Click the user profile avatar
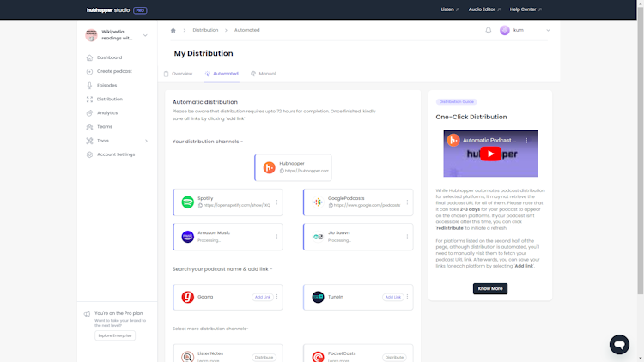644x362 pixels. [x=504, y=30]
